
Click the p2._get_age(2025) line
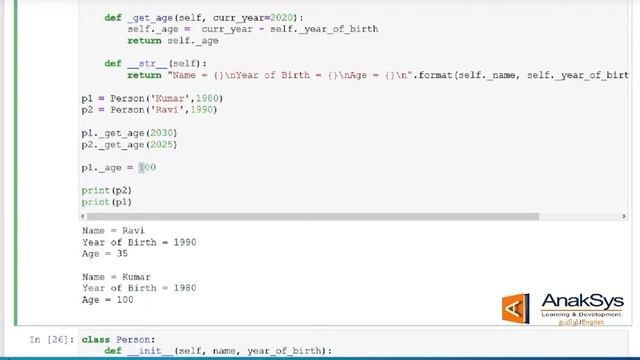tap(129, 144)
